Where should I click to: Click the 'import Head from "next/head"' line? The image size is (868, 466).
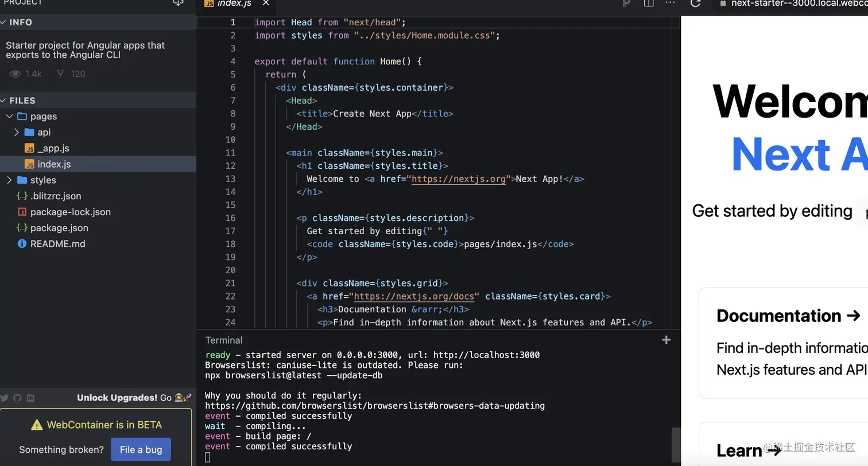[330, 22]
